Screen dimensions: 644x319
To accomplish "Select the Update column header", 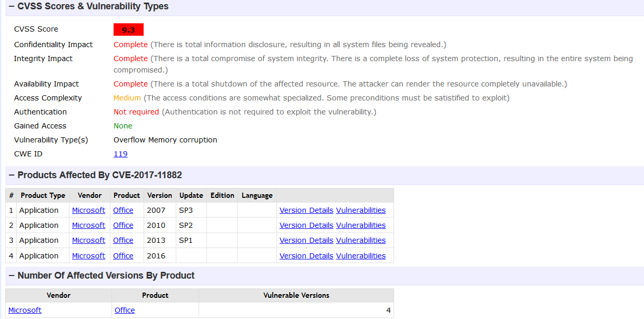I will tap(191, 195).
